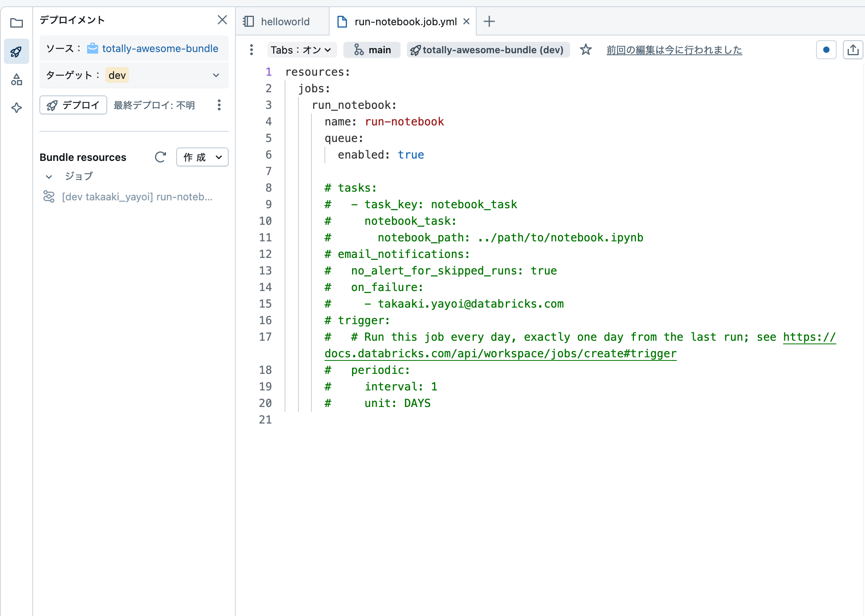Click the blue unsaved-changes dot indicator
865x616 pixels.
tap(826, 50)
